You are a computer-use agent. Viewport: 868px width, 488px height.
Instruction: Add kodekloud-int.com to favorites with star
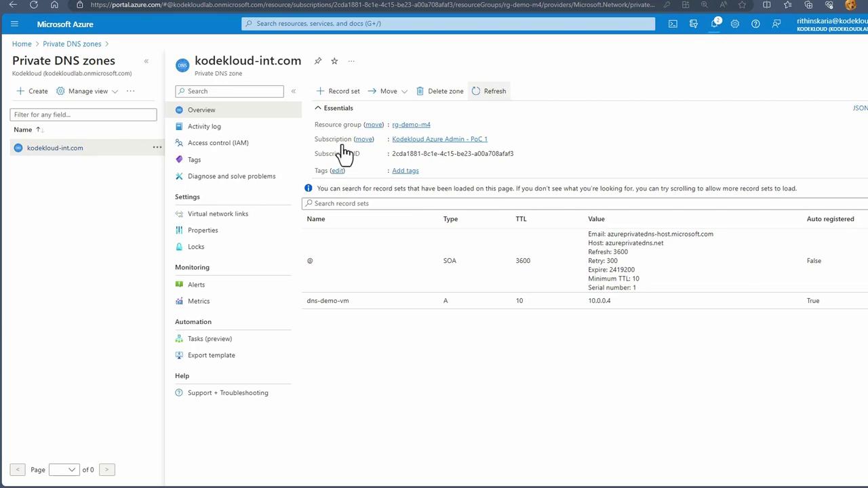[334, 61]
